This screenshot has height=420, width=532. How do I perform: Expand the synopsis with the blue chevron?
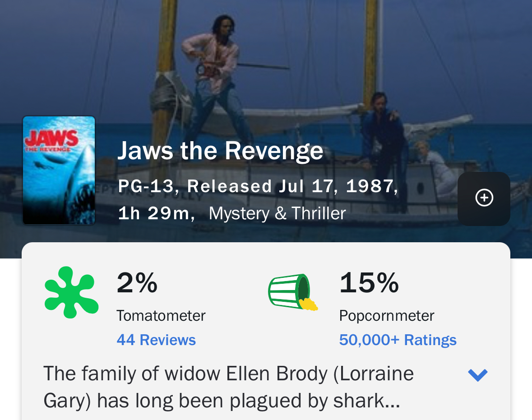click(478, 375)
